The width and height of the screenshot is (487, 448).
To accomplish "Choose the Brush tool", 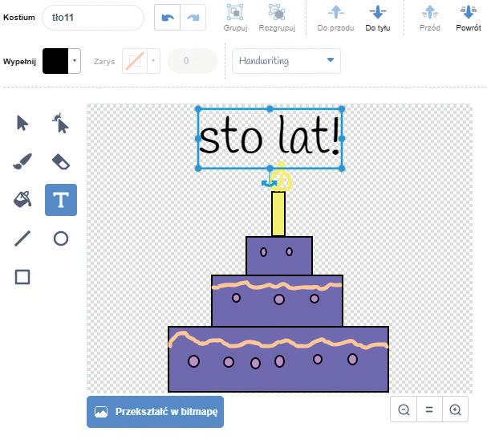I will pyautogui.click(x=22, y=161).
